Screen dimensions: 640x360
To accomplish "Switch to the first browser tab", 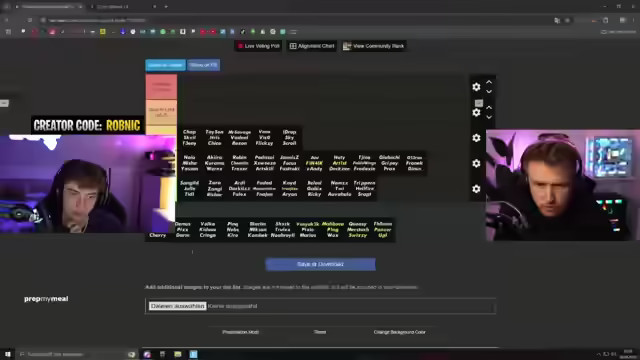I will point(48,7).
